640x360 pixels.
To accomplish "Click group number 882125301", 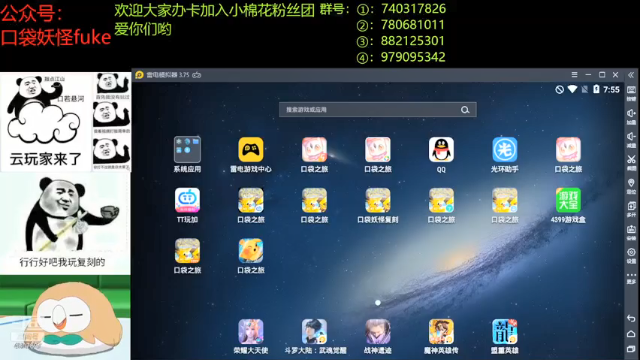I will click(412, 41).
